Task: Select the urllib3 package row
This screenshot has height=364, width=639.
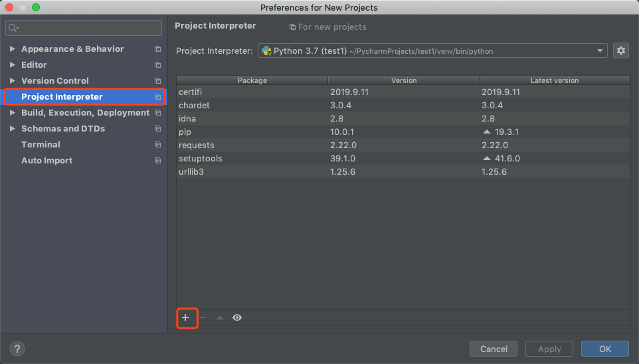Action: 403,171
